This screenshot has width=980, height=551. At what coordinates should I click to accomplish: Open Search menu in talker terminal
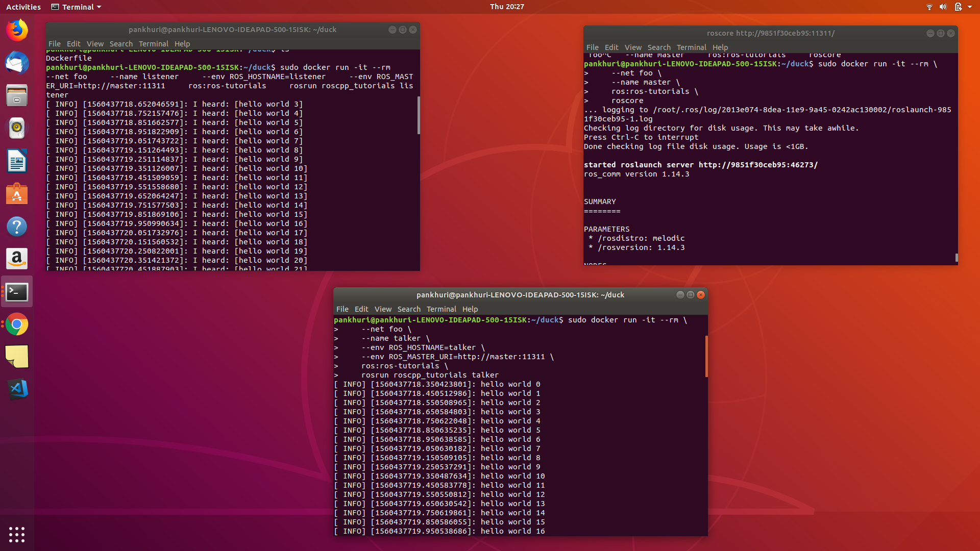click(409, 309)
